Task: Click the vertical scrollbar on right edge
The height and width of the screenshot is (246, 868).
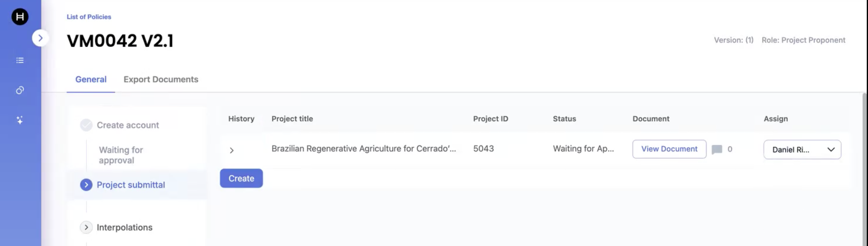Action: click(865, 169)
